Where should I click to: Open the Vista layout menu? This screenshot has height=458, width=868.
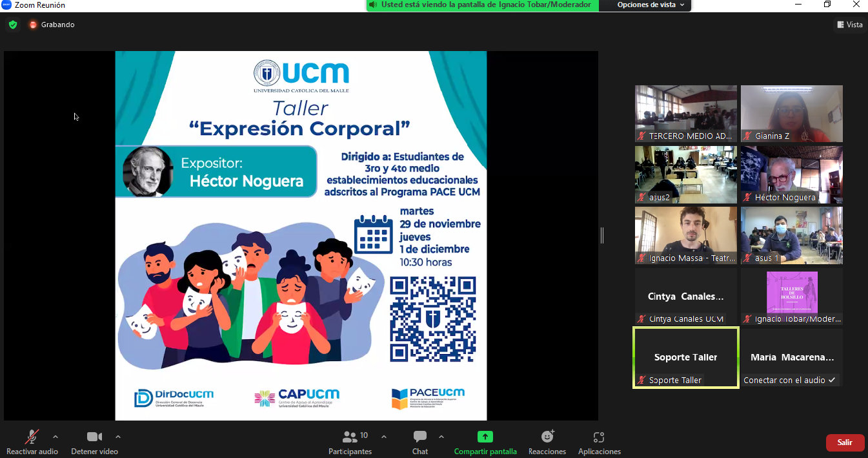coord(849,25)
